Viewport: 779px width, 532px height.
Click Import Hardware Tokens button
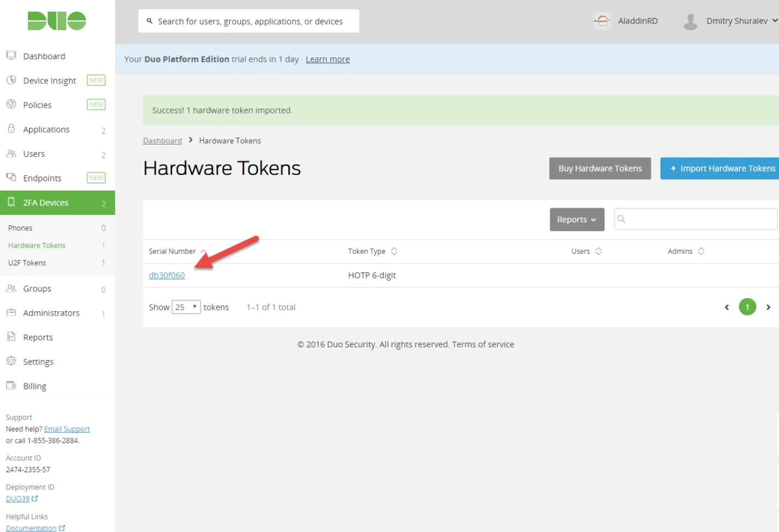point(720,168)
